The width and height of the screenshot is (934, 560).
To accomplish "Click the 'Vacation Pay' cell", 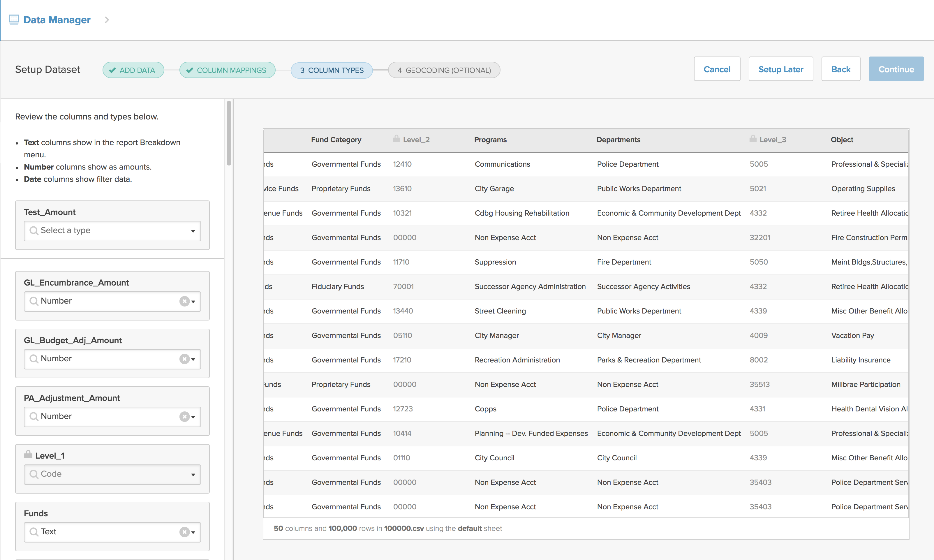I will pyautogui.click(x=852, y=335).
